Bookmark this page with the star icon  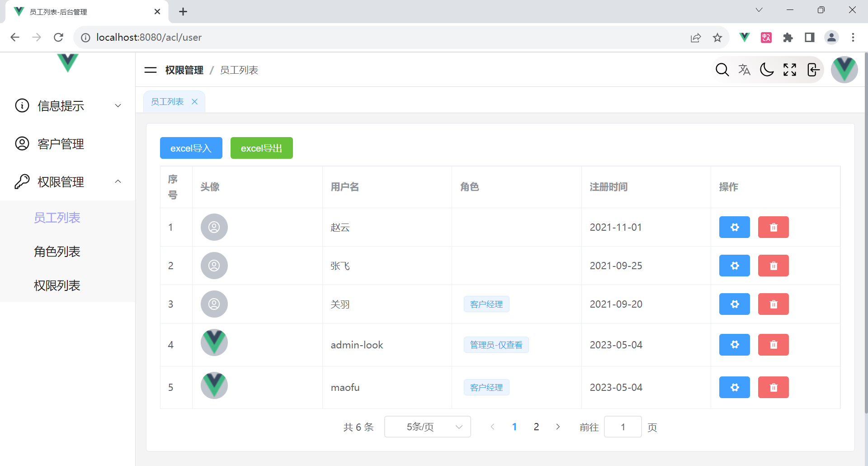pyautogui.click(x=717, y=38)
